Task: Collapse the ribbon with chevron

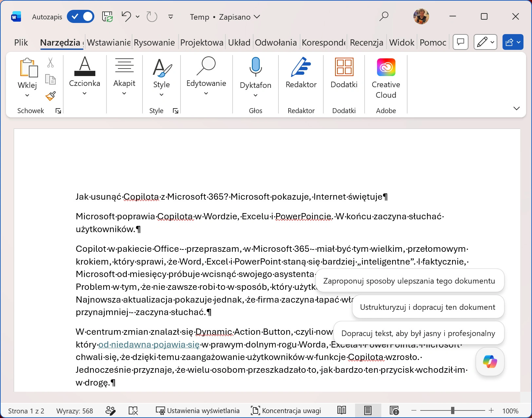Action: (x=517, y=109)
